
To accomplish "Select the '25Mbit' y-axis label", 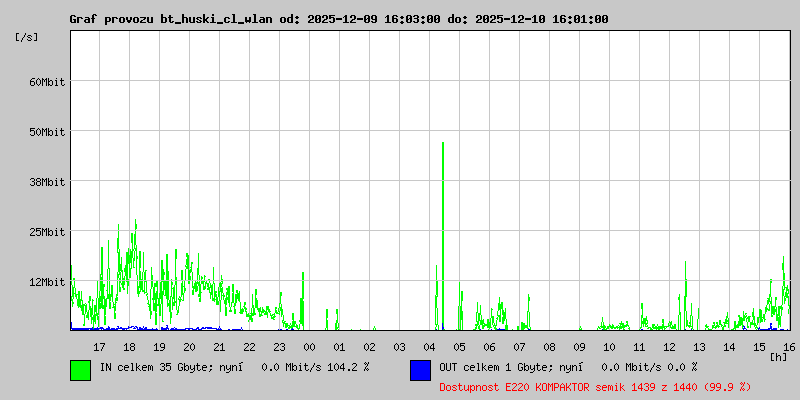I will pos(47,232).
